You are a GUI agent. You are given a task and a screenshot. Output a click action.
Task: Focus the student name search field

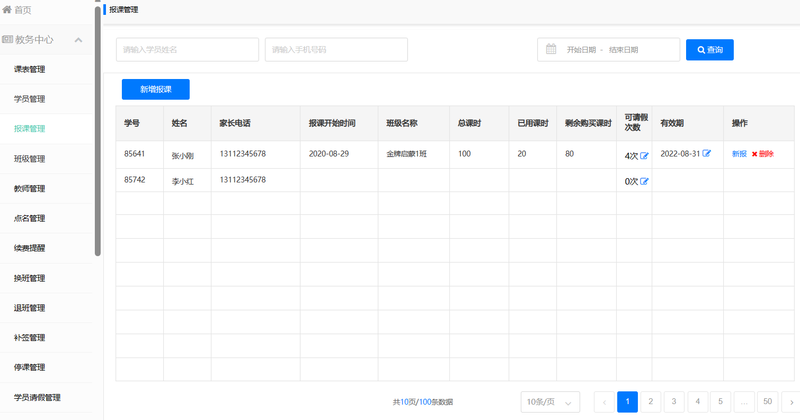click(x=187, y=50)
